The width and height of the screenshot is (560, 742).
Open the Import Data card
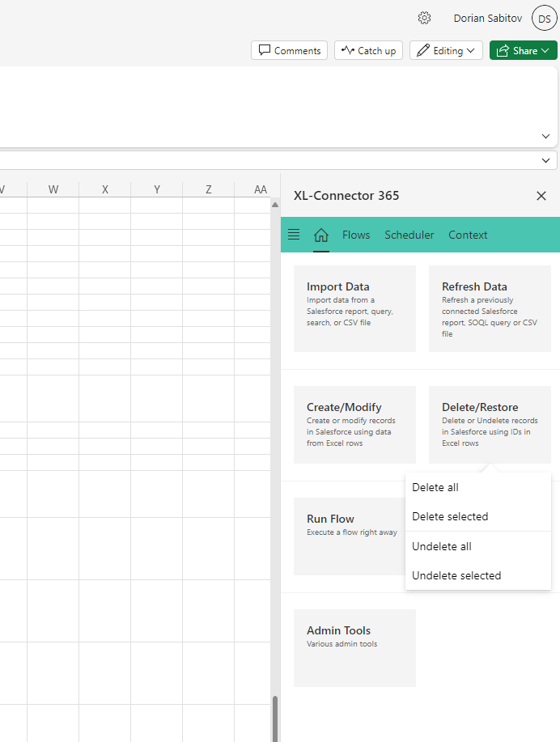354,308
